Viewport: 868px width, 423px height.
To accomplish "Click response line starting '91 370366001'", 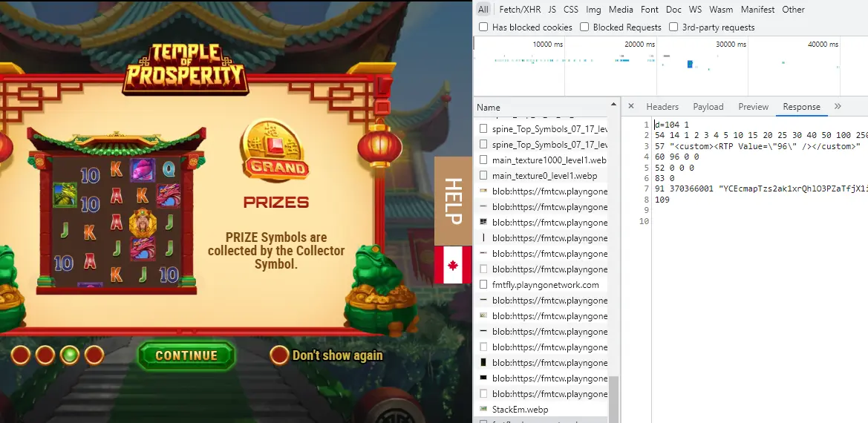I will click(760, 189).
